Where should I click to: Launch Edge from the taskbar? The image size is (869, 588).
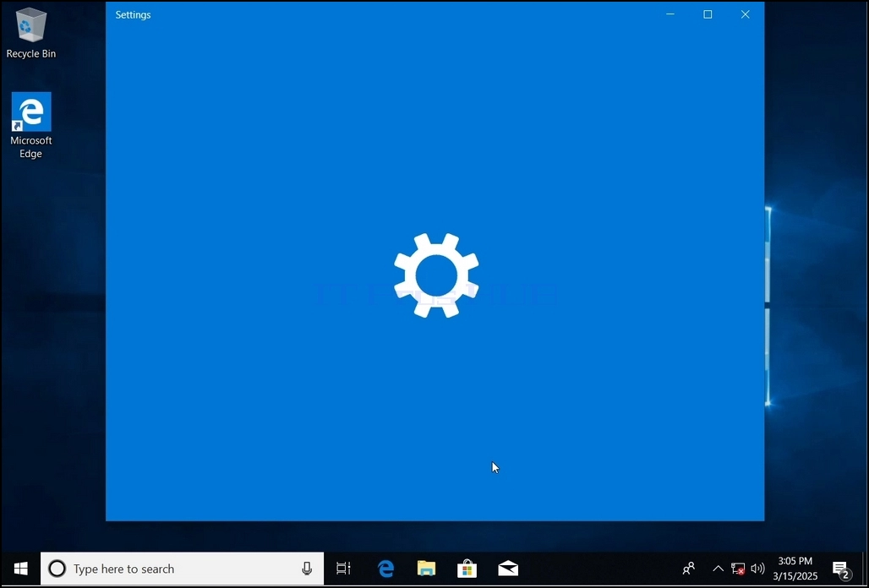pyautogui.click(x=385, y=569)
